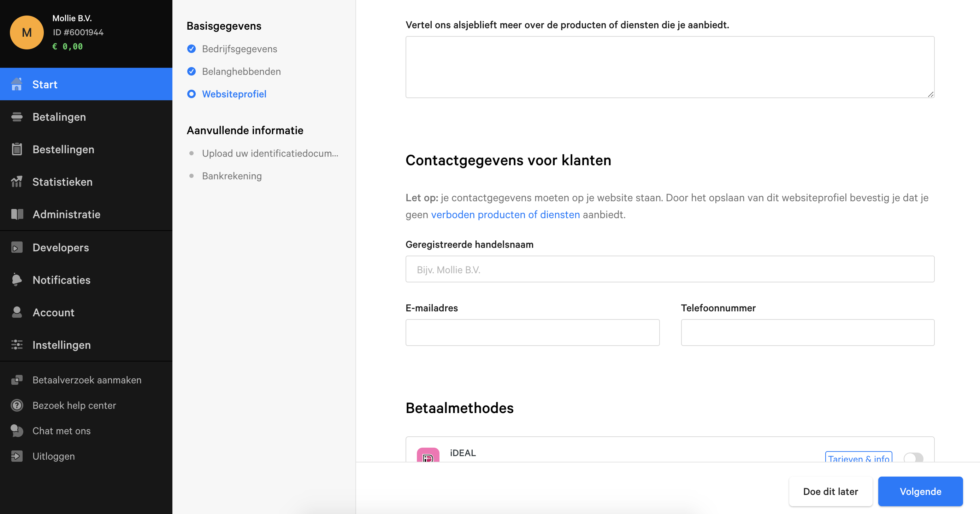Focus the products or services description textarea
980x514 pixels.
click(670, 67)
